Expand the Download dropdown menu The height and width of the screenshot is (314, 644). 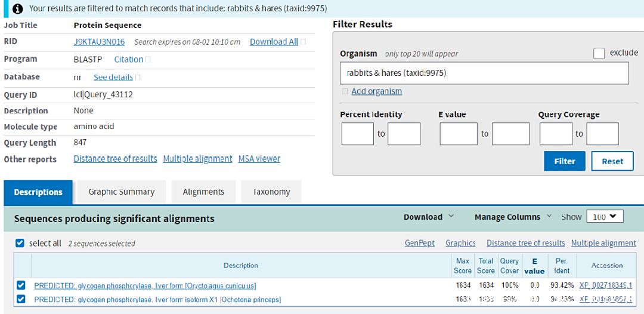pos(428,217)
